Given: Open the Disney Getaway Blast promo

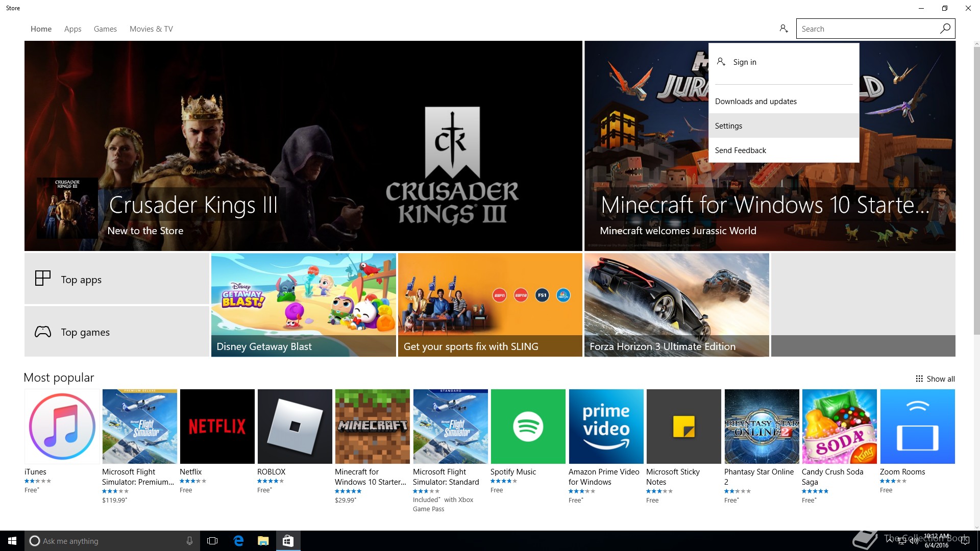Looking at the screenshot, I should 303,305.
